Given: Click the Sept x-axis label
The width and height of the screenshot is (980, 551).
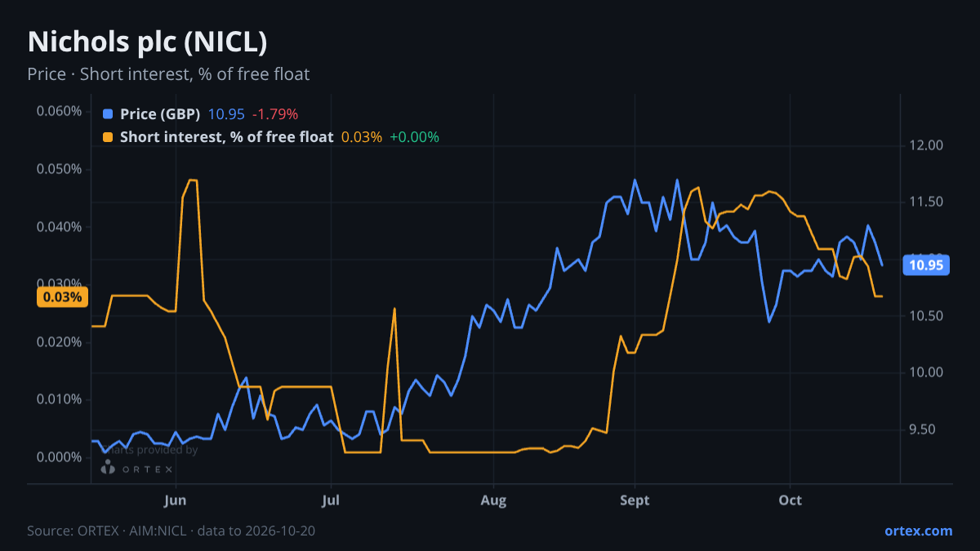Looking at the screenshot, I should coord(635,500).
